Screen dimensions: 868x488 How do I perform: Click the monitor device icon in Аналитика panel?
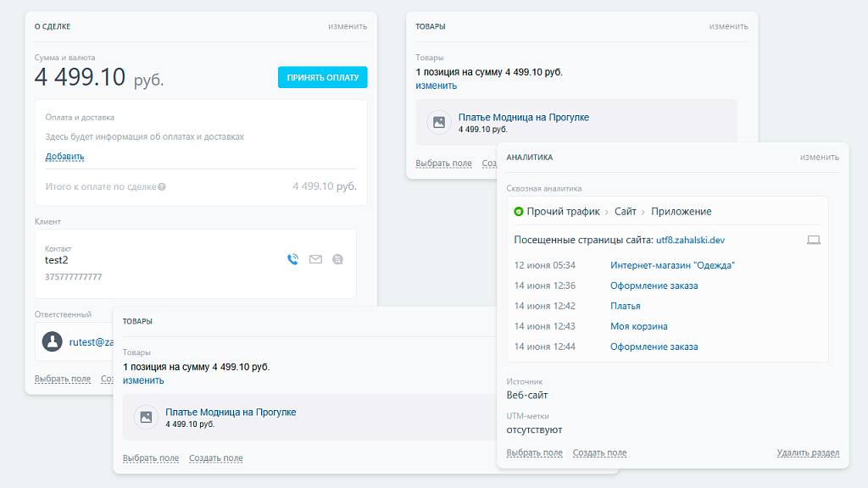[x=814, y=240]
